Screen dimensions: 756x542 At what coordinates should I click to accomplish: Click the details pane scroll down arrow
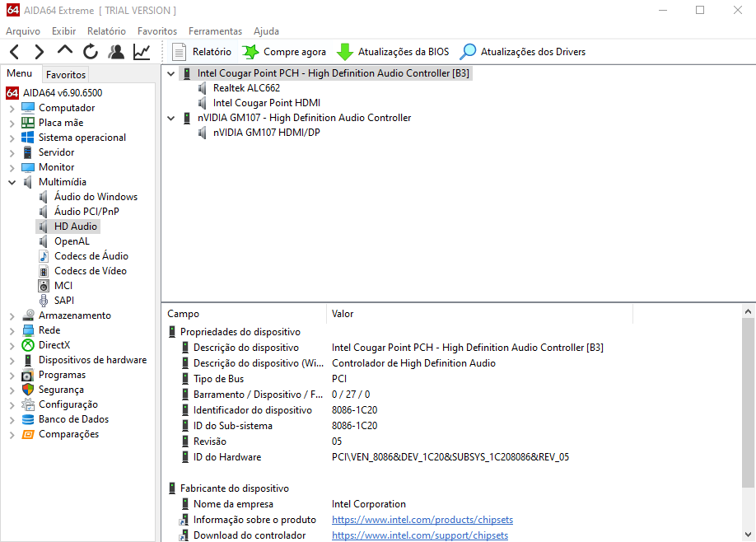pos(748,535)
